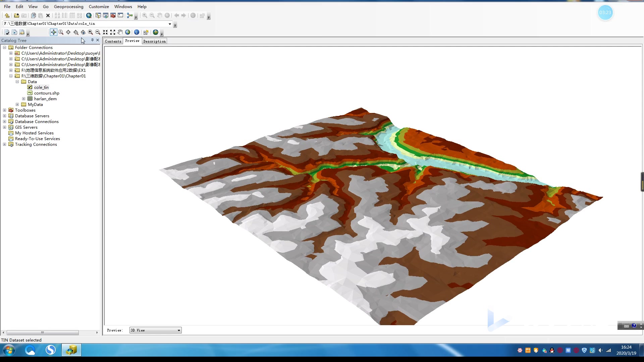Select the 3D Pan hand tool
The width and height of the screenshot is (644, 362).
point(120,32)
